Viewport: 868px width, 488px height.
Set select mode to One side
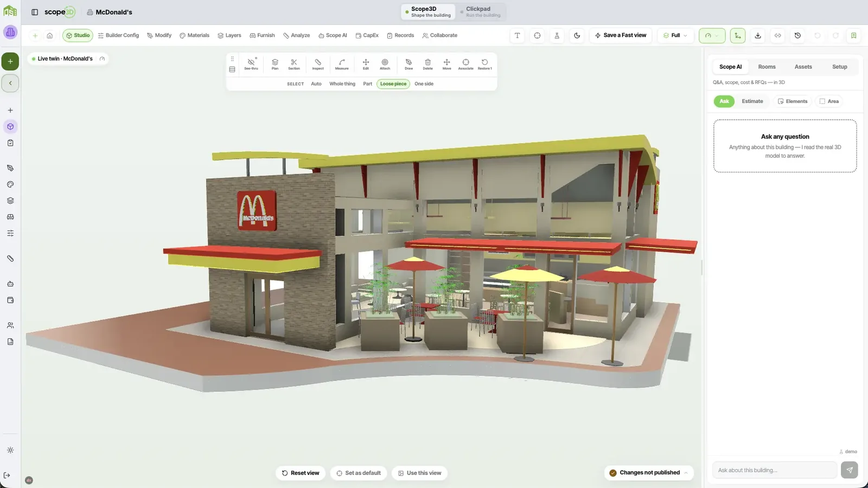(x=424, y=84)
